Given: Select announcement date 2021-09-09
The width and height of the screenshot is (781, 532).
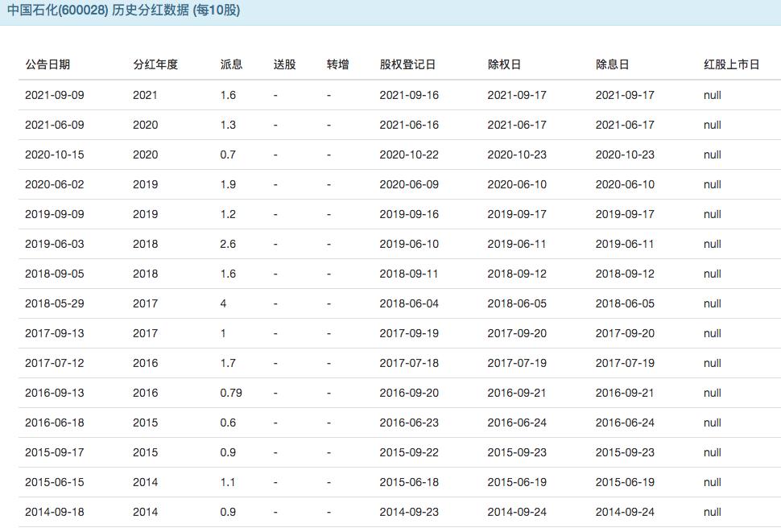Looking at the screenshot, I should coord(55,95).
